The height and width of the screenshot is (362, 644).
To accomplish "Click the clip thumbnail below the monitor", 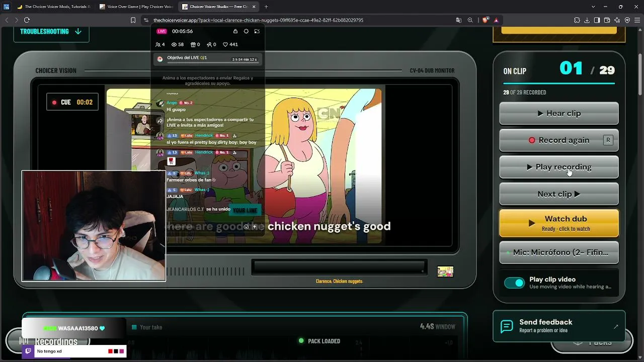I will point(445,271).
